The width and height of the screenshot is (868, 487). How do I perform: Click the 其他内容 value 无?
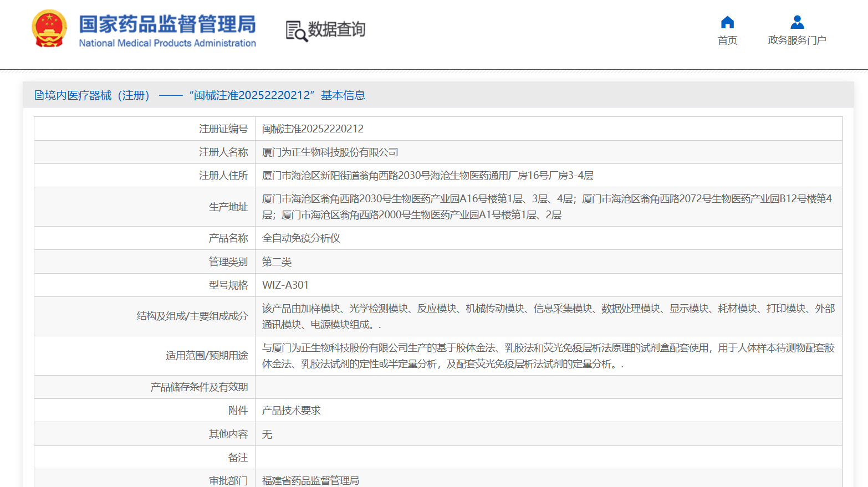click(x=267, y=434)
